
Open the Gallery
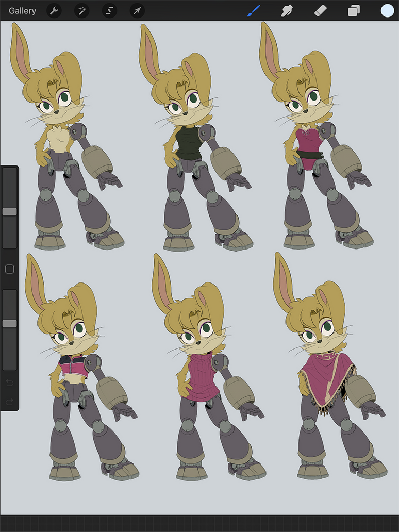[22, 11]
